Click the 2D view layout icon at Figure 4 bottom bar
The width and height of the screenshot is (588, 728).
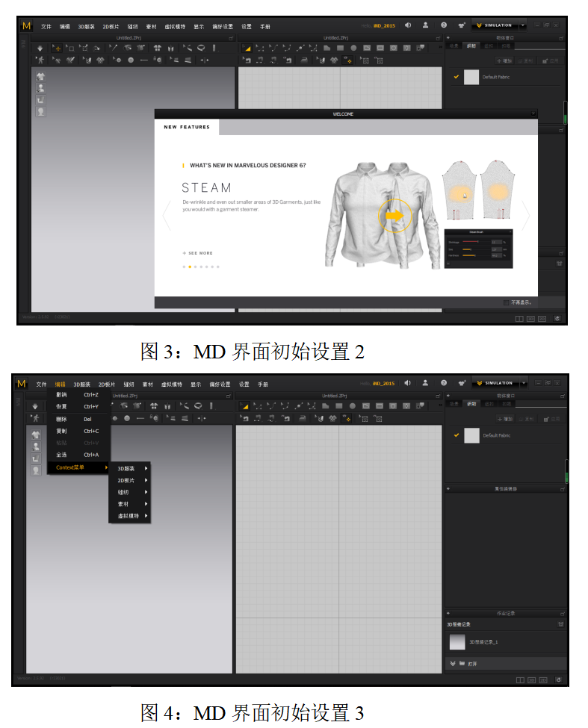coord(543,680)
